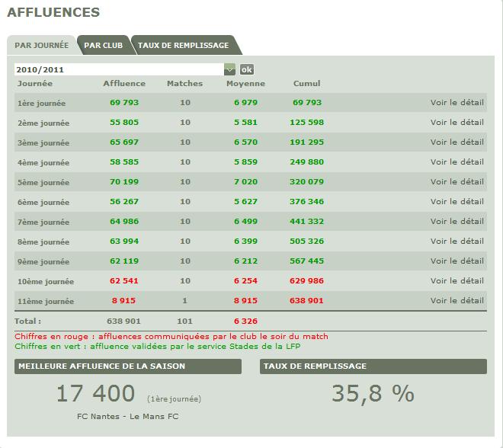Viewport: 503px width, 448px height.
Task: Switch to the TAUX DE REMPLISSAGE tab
Action: (x=183, y=45)
